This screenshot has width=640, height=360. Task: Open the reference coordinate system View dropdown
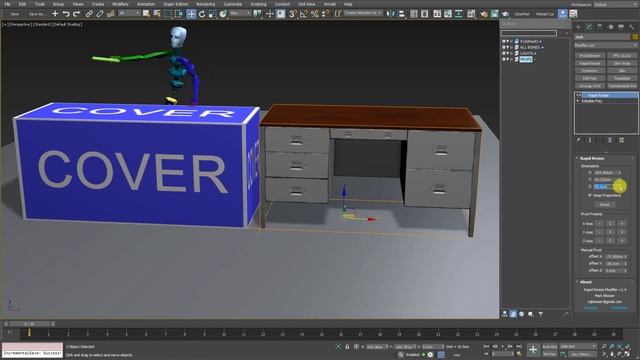point(240,13)
